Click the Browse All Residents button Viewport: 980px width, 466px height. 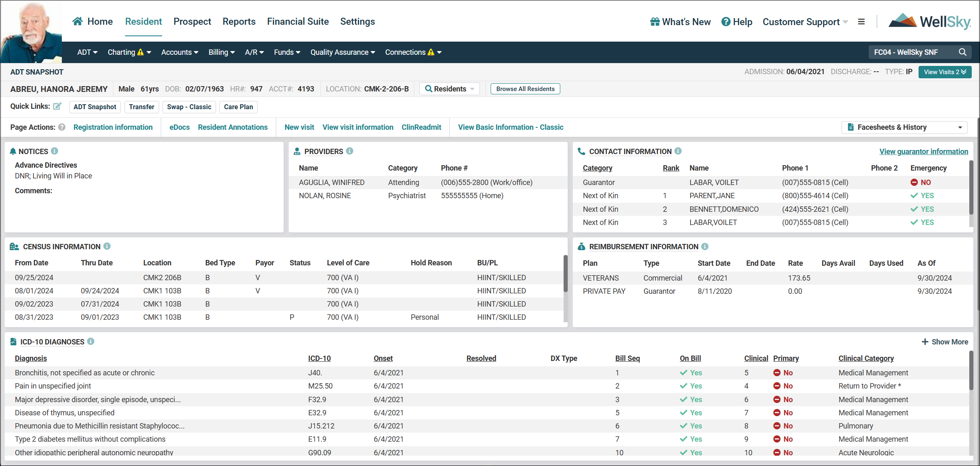(525, 89)
